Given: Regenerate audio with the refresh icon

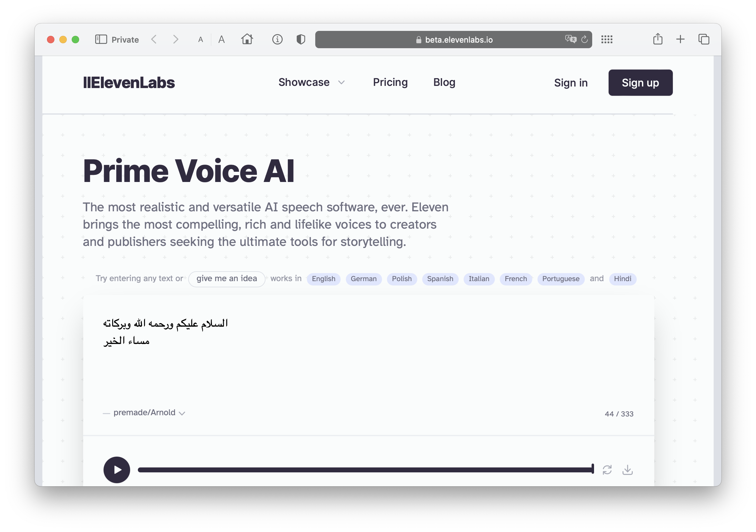Looking at the screenshot, I should [x=607, y=470].
